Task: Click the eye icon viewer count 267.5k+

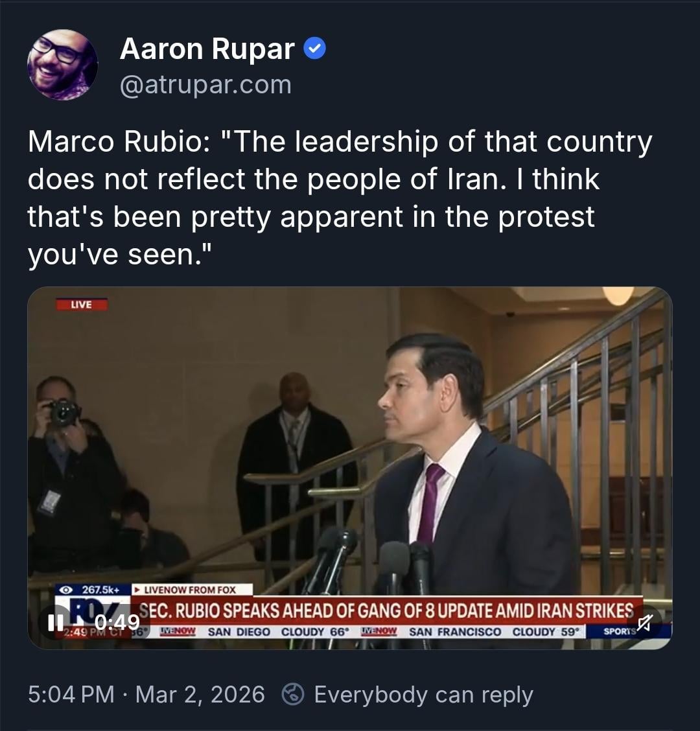Action: click(x=92, y=590)
